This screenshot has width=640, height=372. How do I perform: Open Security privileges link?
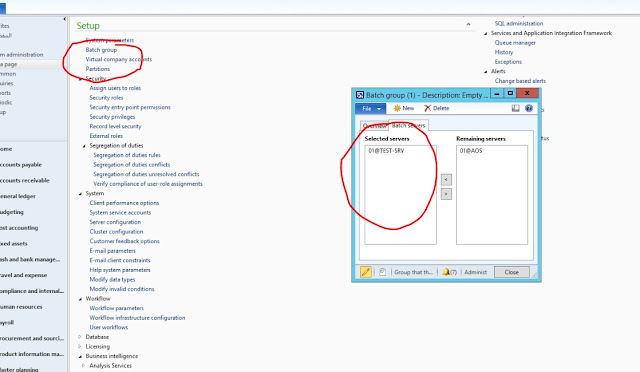(112, 117)
